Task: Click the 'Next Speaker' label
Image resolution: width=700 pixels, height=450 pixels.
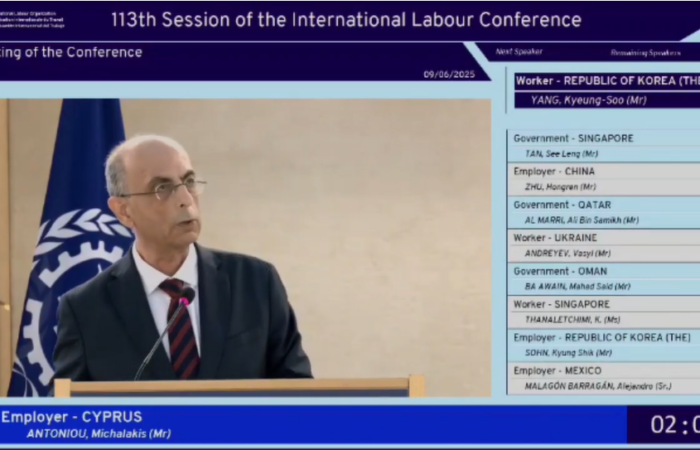Action: [519, 52]
